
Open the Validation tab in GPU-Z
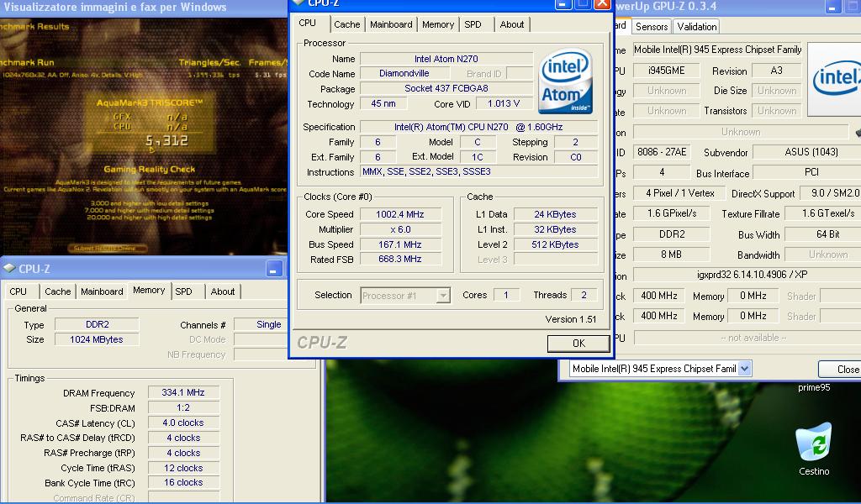coord(697,26)
